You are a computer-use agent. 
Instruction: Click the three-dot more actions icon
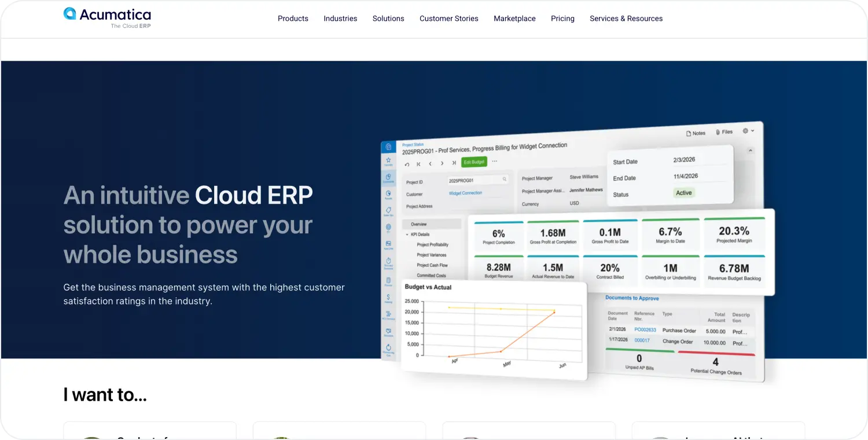(494, 161)
